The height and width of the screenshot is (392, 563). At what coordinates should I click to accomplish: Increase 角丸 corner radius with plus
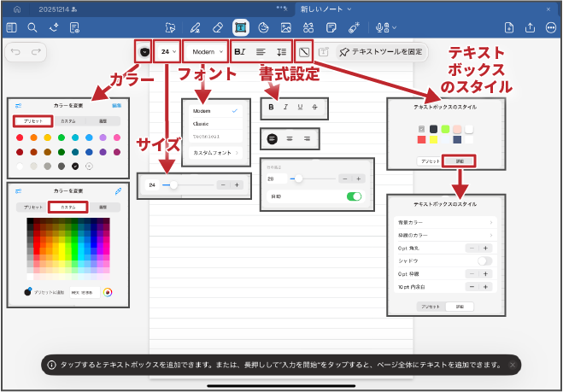pos(485,248)
